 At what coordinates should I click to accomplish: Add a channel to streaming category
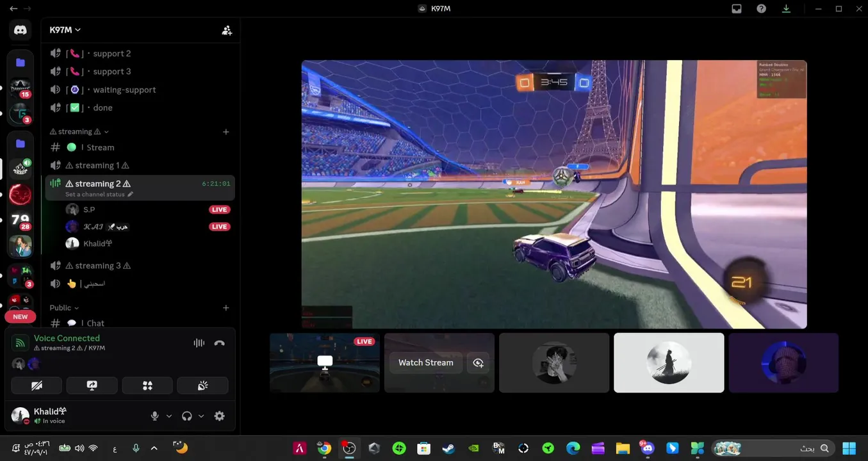(226, 132)
